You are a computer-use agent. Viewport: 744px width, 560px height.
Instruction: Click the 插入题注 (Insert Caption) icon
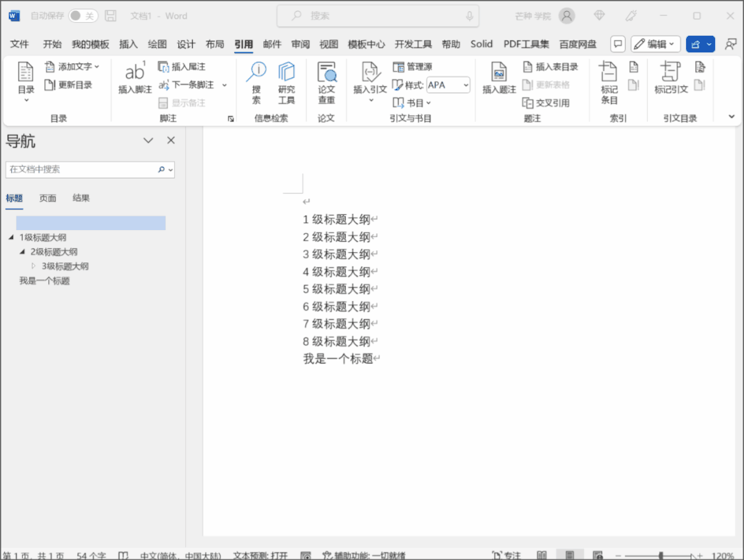pyautogui.click(x=499, y=79)
